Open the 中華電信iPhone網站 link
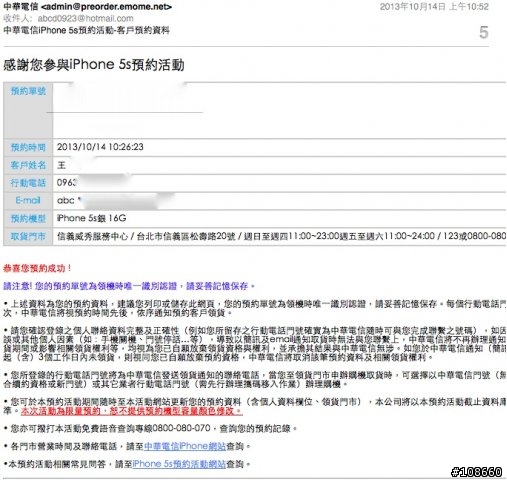The height and width of the screenshot is (480, 507). pos(185,446)
